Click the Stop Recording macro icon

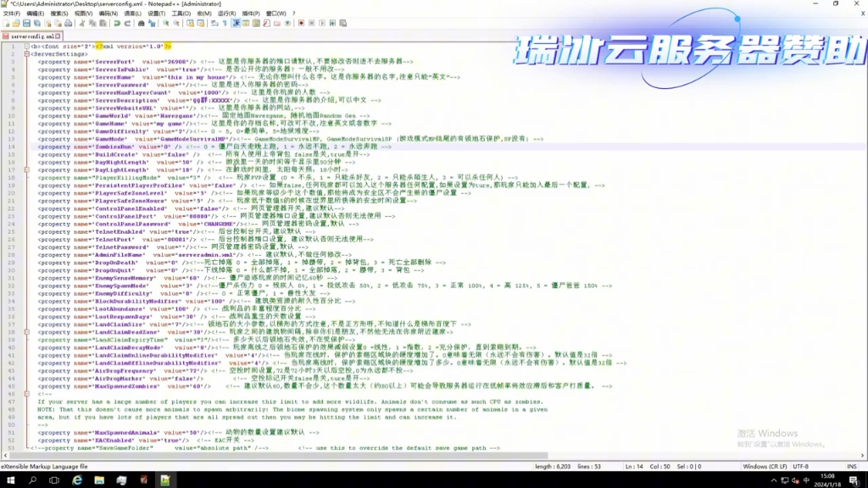tap(311, 23)
